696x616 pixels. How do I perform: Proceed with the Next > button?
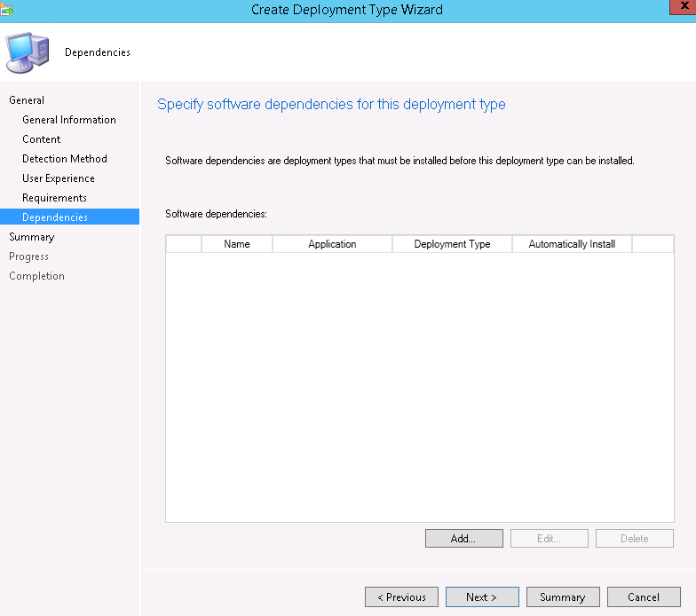coord(483,596)
